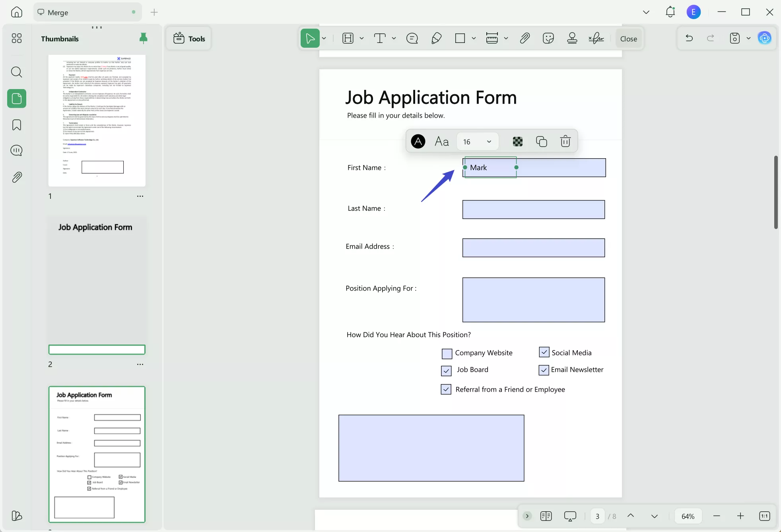
Task: Select the Pencil drawing tool
Action: [x=436, y=38]
